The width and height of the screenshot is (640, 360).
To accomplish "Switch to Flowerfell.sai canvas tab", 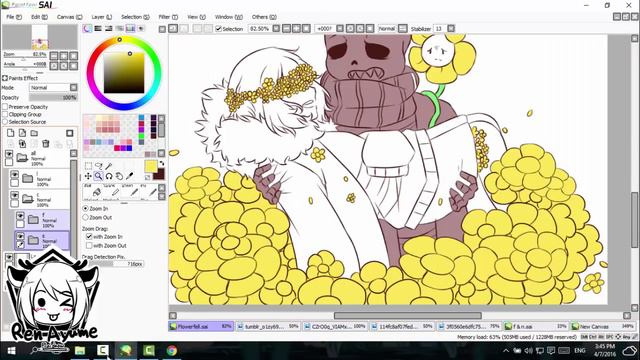I will (201, 327).
